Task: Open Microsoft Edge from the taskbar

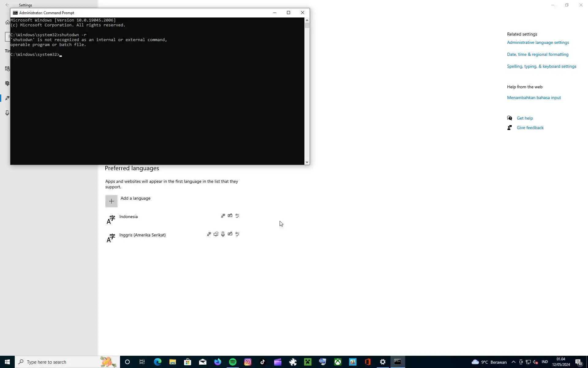Action: click(x=157, y=362)
